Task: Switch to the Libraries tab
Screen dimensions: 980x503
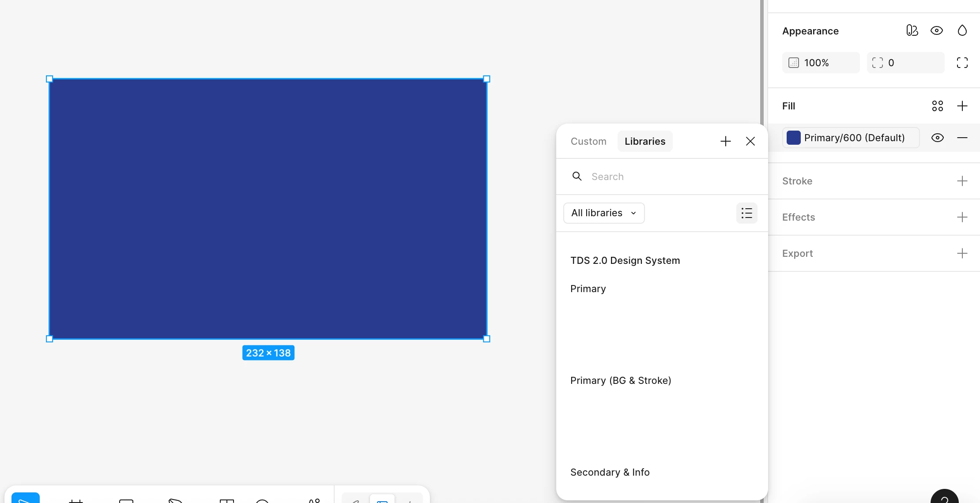Action: (645, 141)
